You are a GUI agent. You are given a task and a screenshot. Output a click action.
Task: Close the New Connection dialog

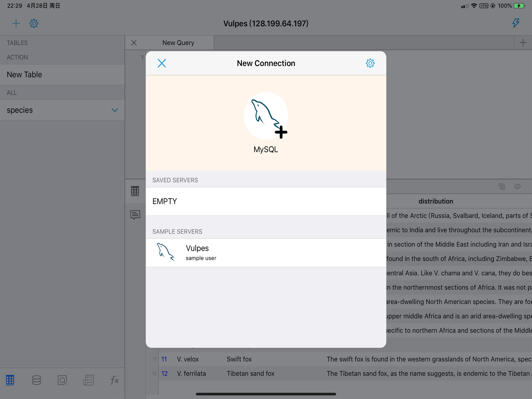coord(162,63)
